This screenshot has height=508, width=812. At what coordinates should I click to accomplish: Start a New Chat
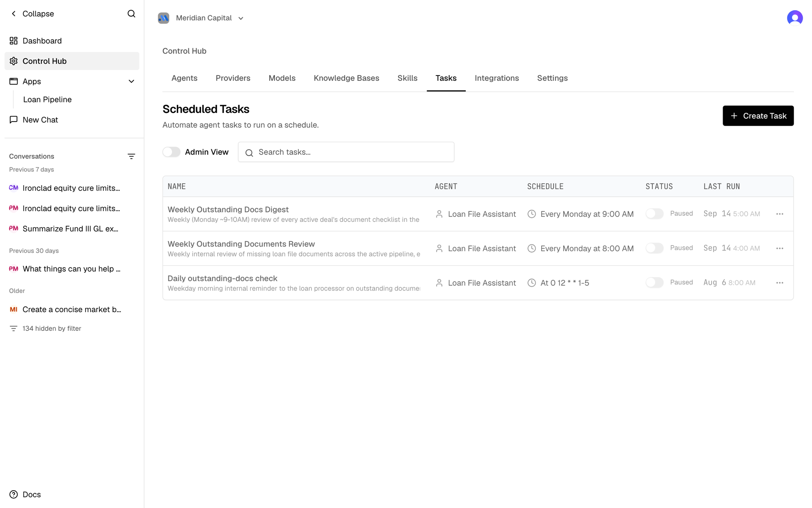(72, 120)
